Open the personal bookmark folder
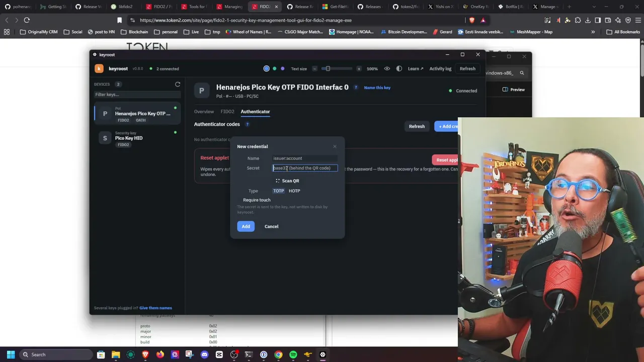644x362 pixels. (166, 32)
